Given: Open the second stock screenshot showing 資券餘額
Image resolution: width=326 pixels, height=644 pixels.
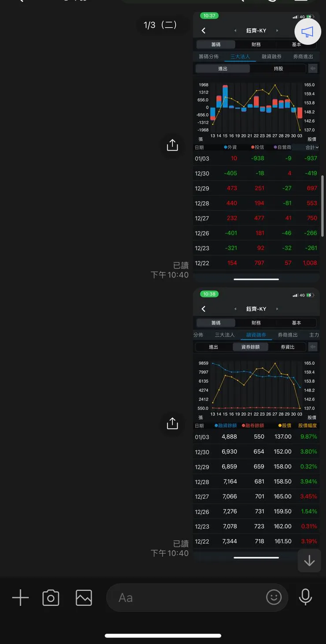Looking at the screenshot, I should pyautogui.click(x=256, y=424).
